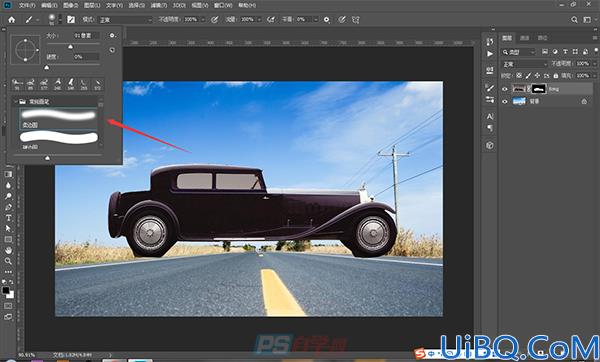Open smoothing options gear icon

coord(326,20)
